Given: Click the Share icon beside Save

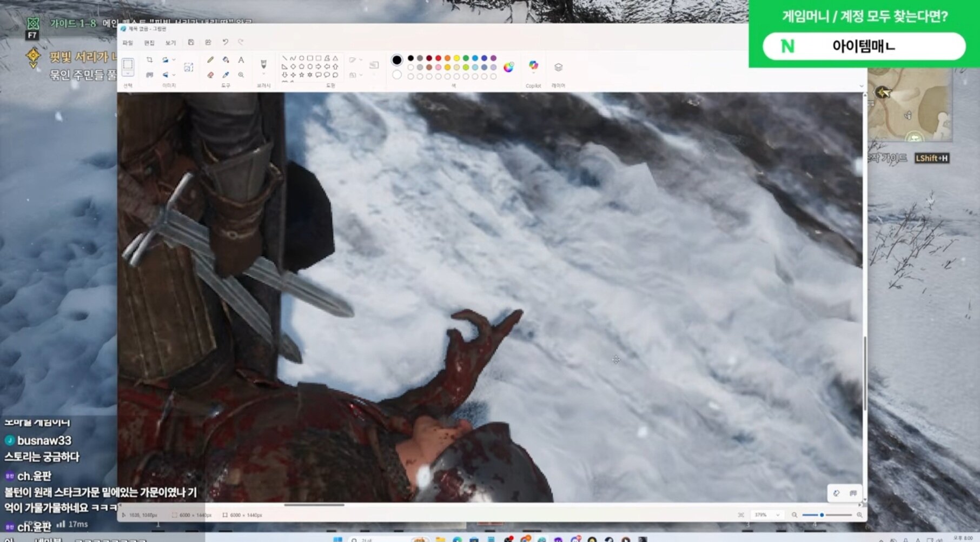Looking at the screenshot, I should [208, 42].
